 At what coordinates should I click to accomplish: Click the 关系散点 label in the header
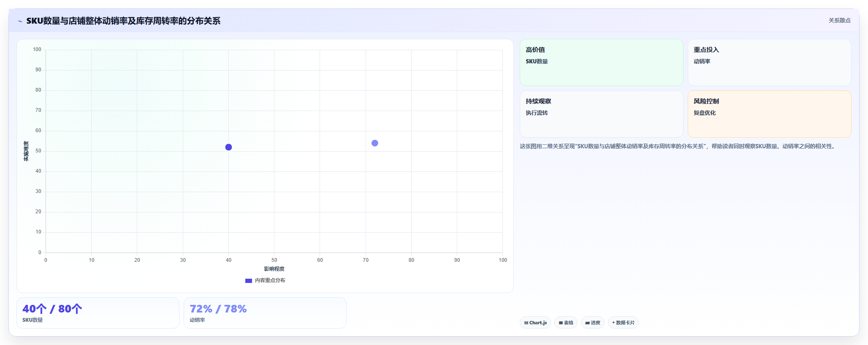[x=839, y=20]
